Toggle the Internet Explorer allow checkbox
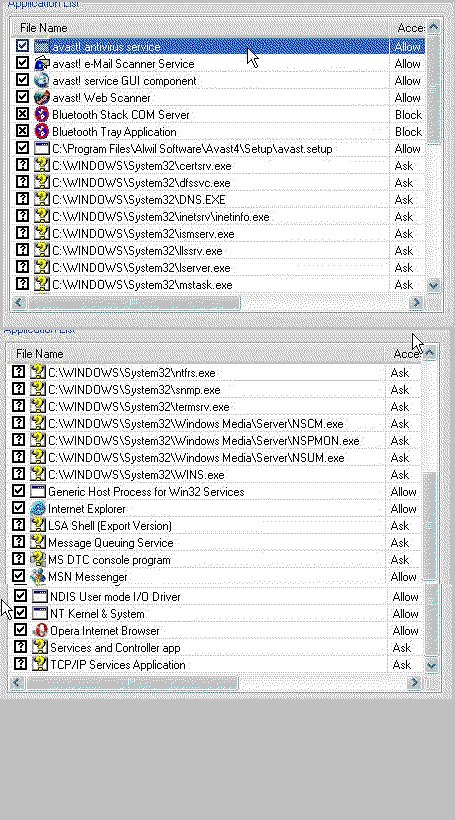The width and height of the screenshot is (455, 820). [x=18, y=508]
